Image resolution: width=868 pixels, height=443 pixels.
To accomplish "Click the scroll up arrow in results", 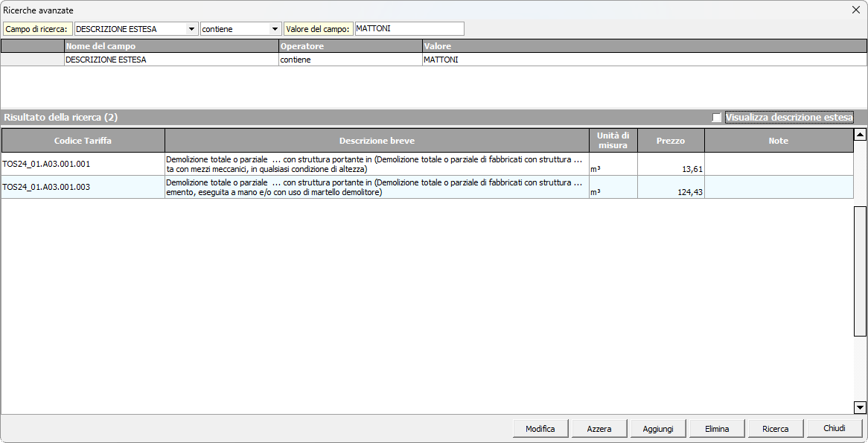I will (860, 135).
